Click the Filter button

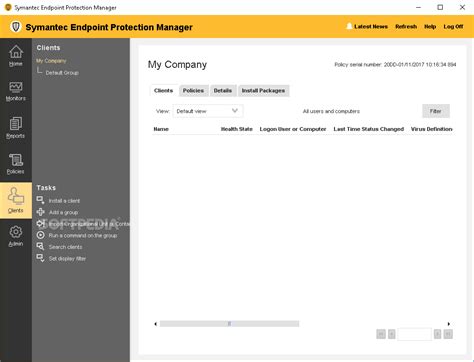(x=436, y=111)
